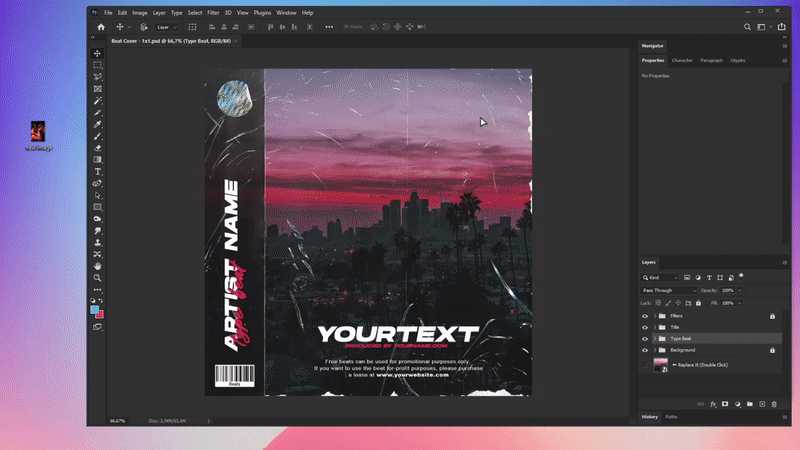Viewport: 800px width, 450px height.
Task: Swap foreground and background colors
Action: (x=101, y=301)
